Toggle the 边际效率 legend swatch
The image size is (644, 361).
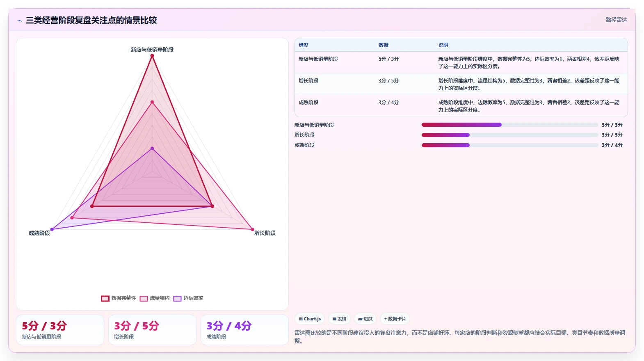177,298
